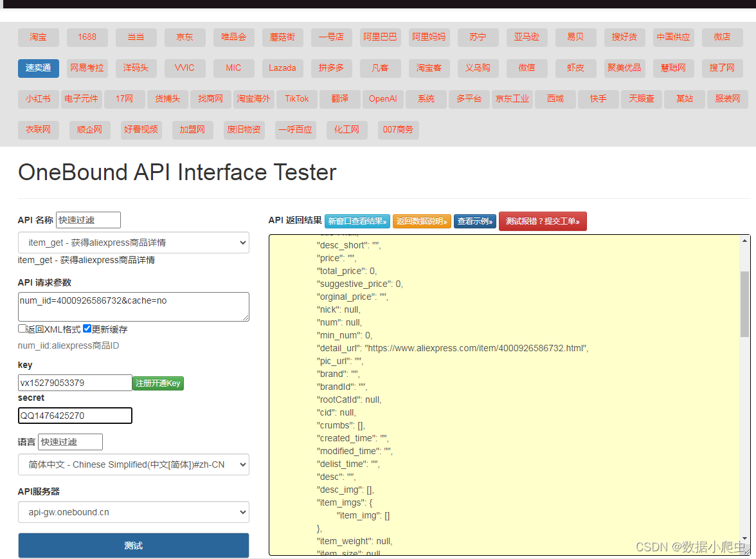
Task: Click the 语言 快速过滤 filter field
Action: (71, 442)
